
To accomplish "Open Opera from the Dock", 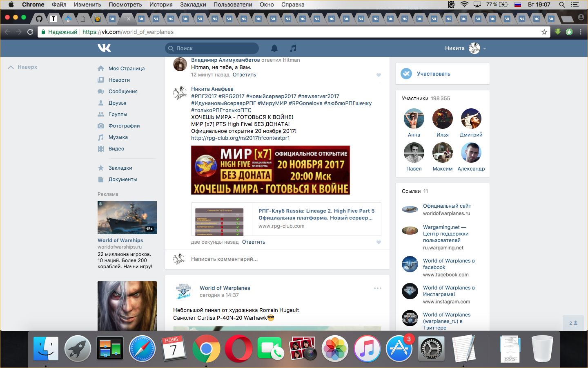I will tap(238, 349).
